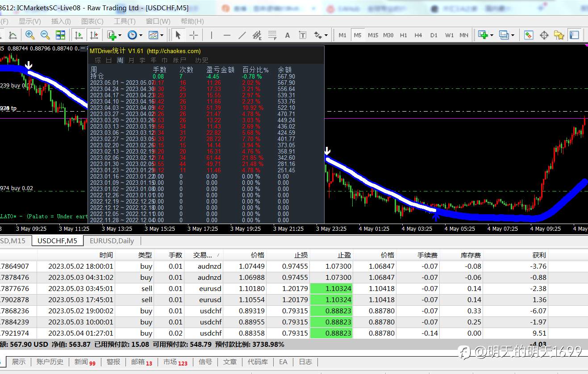Select the arrows objects tool
This screenshot has width=588, height=374.
[x=318, y=35]
